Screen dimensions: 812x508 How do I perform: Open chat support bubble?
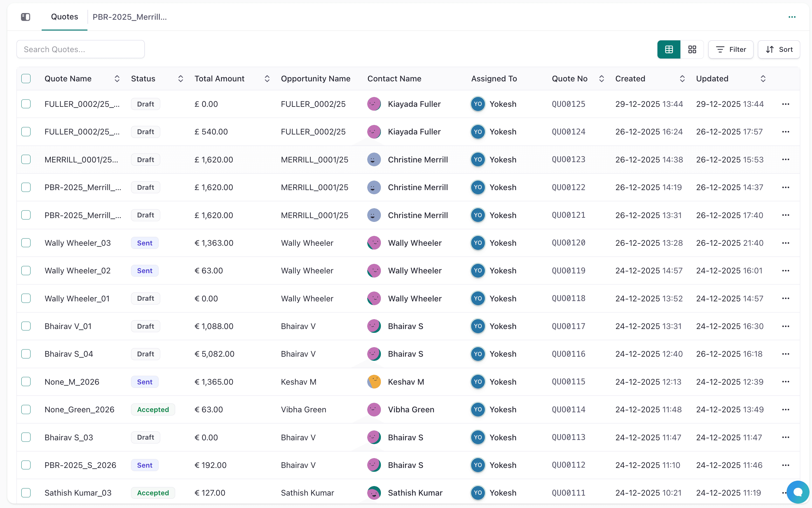798,492
